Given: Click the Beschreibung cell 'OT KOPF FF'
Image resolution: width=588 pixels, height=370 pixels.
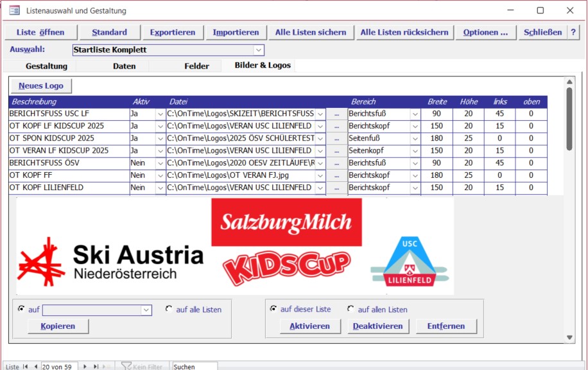Looking at the screenshot, I should pos(69,176).
